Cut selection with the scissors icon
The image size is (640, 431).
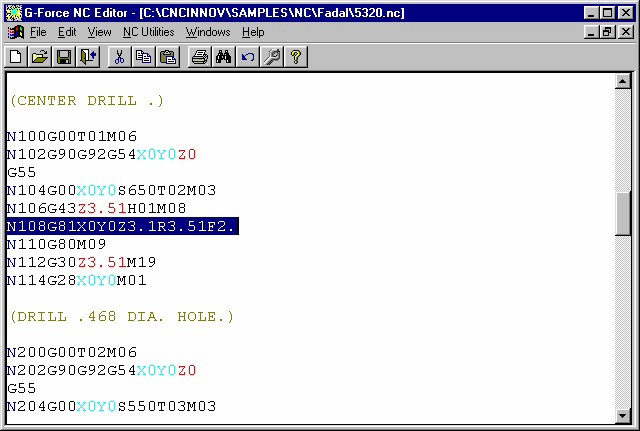click(x=119, y=57)
